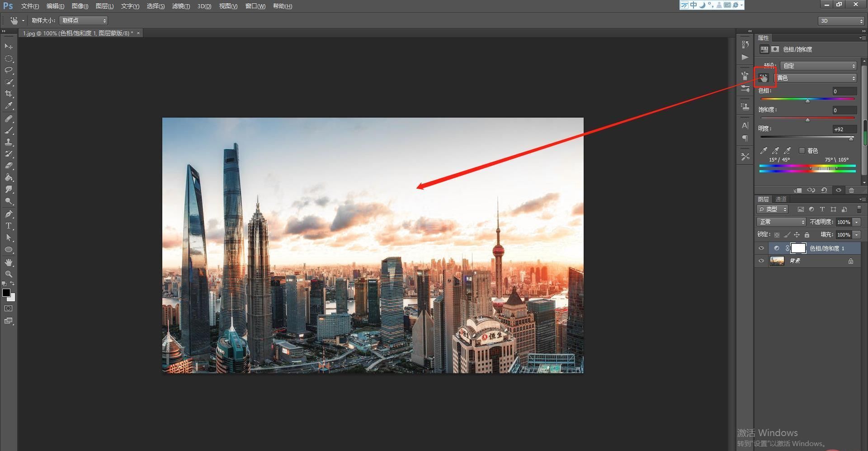Open the 填充 fill slider arrow
Image resolution: width=868 pixels, height=451 pixels.
coord(857,235)
